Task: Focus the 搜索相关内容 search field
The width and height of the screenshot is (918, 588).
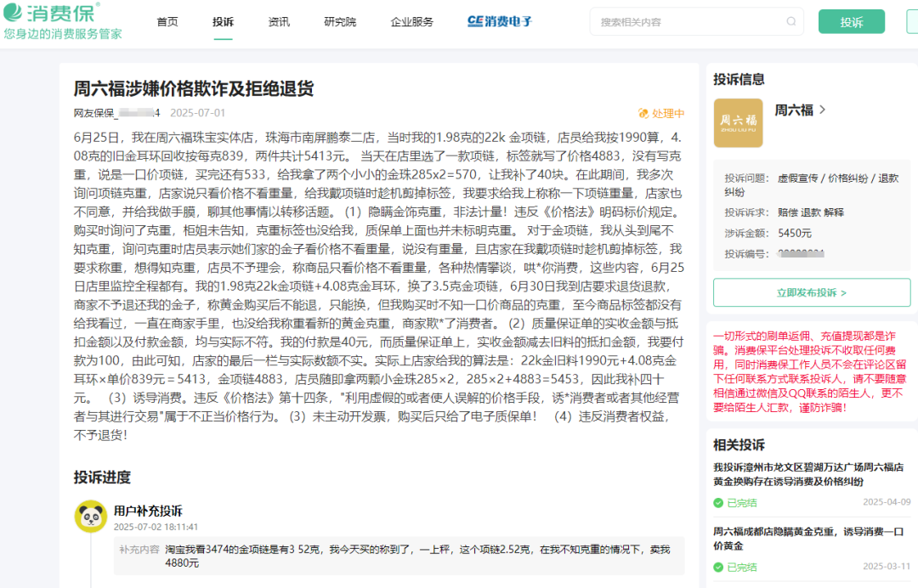Action: click(x=697, y=21)
